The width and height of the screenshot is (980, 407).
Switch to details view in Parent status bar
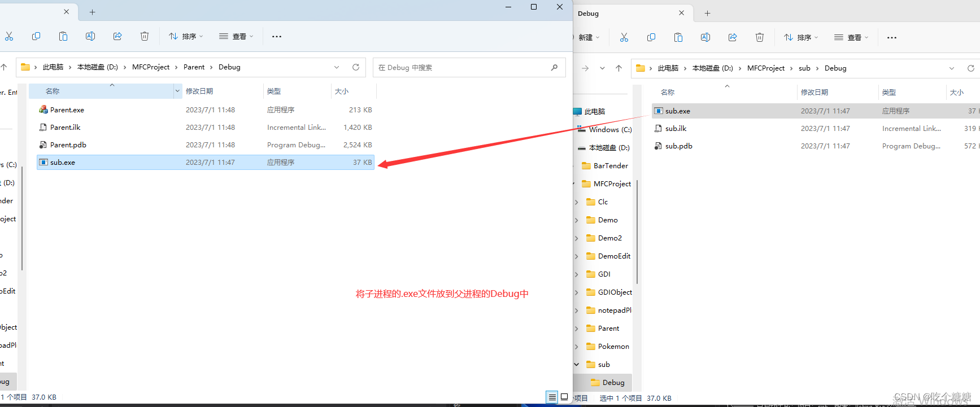[552, 397]
